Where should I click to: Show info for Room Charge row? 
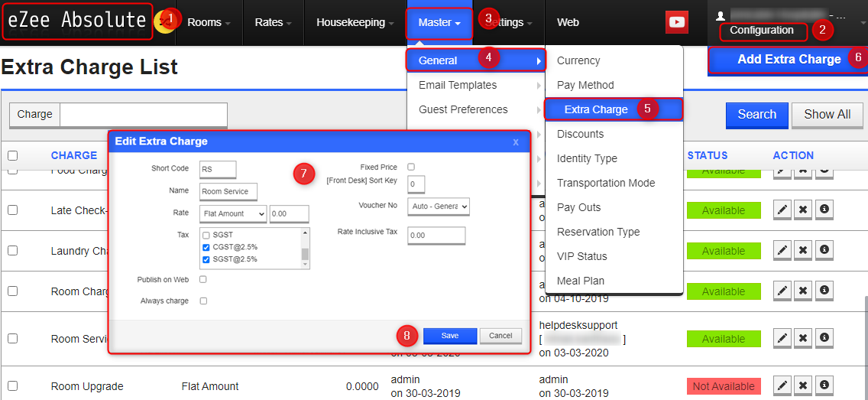824,291
